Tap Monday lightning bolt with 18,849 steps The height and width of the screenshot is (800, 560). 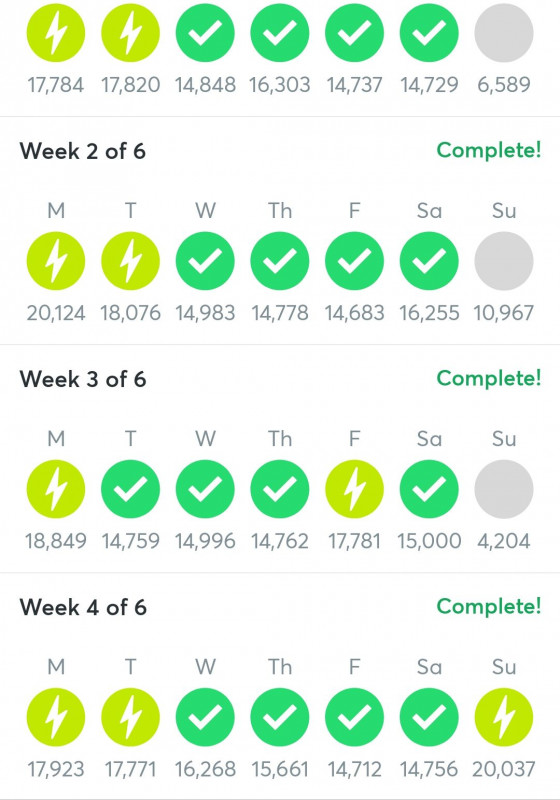point(56,489)
